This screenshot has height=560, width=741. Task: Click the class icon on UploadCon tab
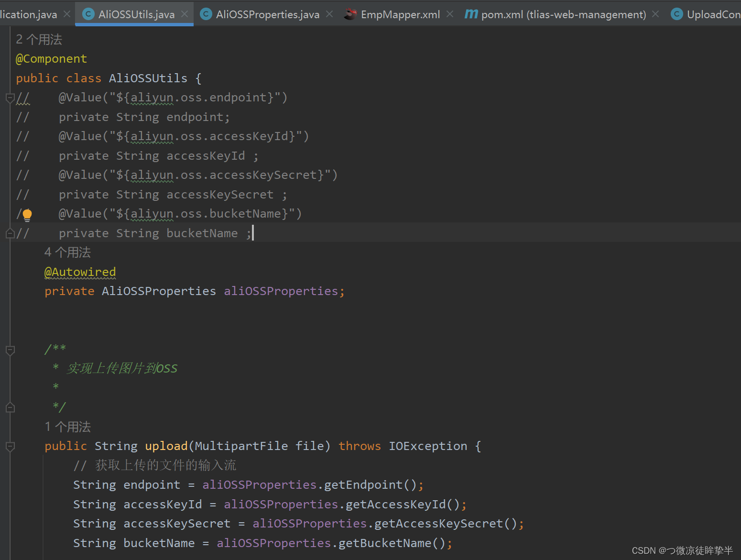pyautogui.click(x=677, y=14)
